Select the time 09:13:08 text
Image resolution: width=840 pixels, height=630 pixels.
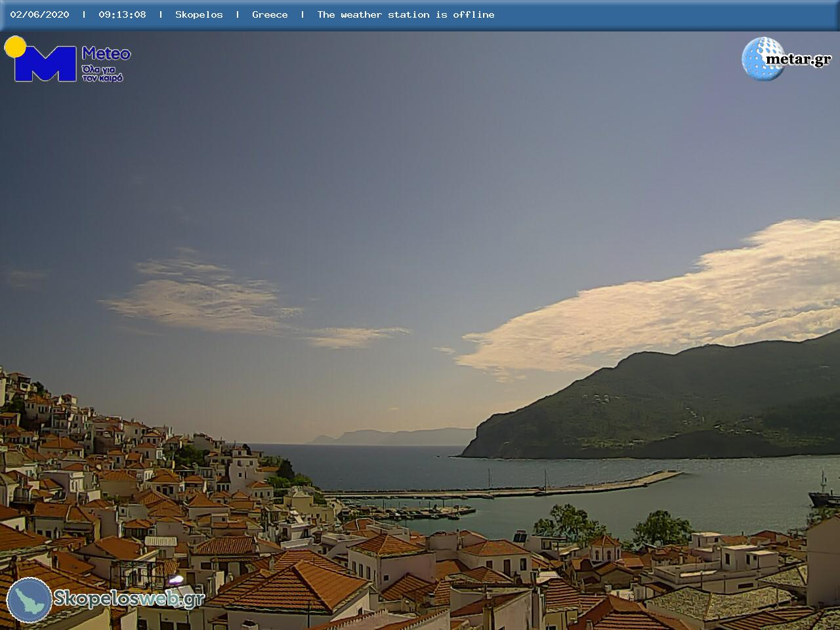(122, 14)
